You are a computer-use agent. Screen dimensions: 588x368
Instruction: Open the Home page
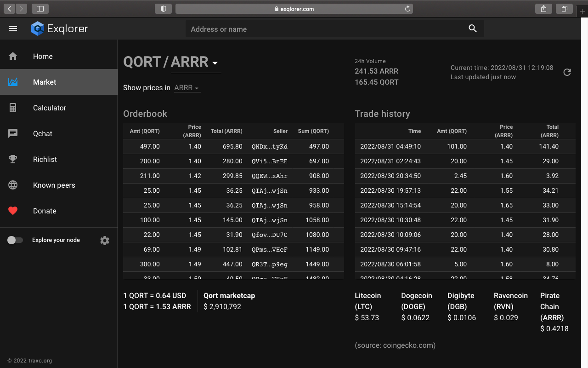coord(59,56)
